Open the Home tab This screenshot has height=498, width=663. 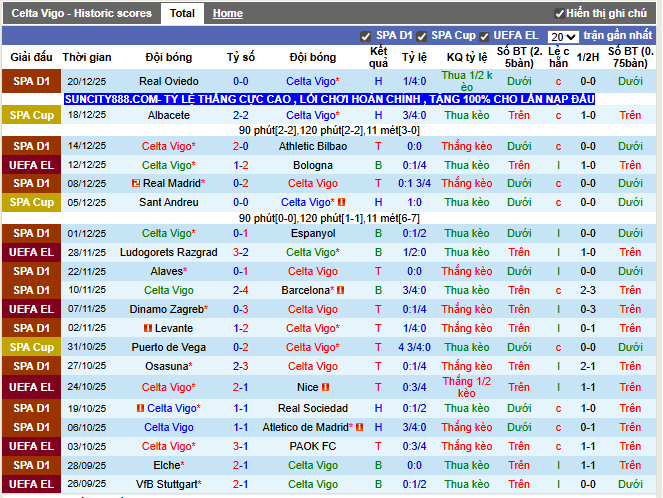[x=227, y=14]
